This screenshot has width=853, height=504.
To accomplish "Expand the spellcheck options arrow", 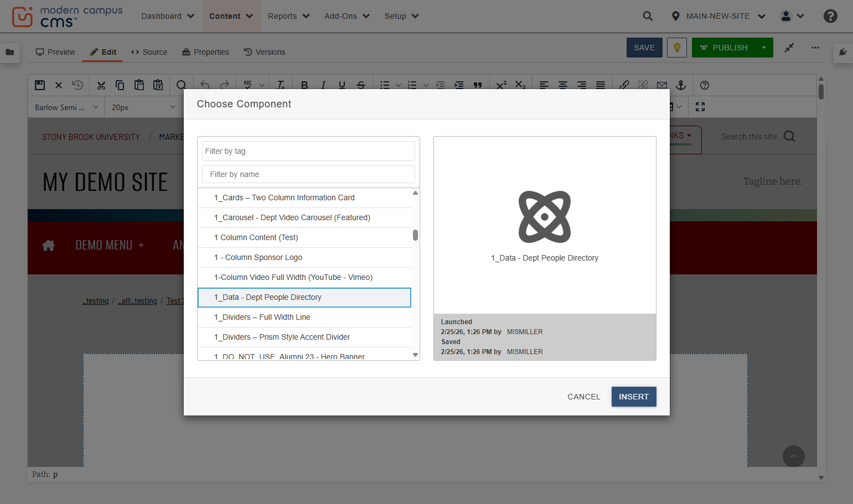I will coord(262,85).
